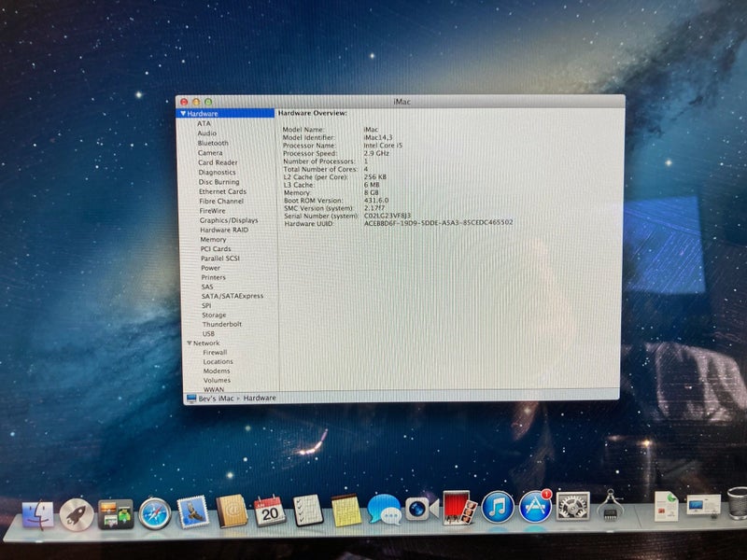Open minimized window thumbnail in Dock
Screen dimensions: 747x560
(704, 504)
